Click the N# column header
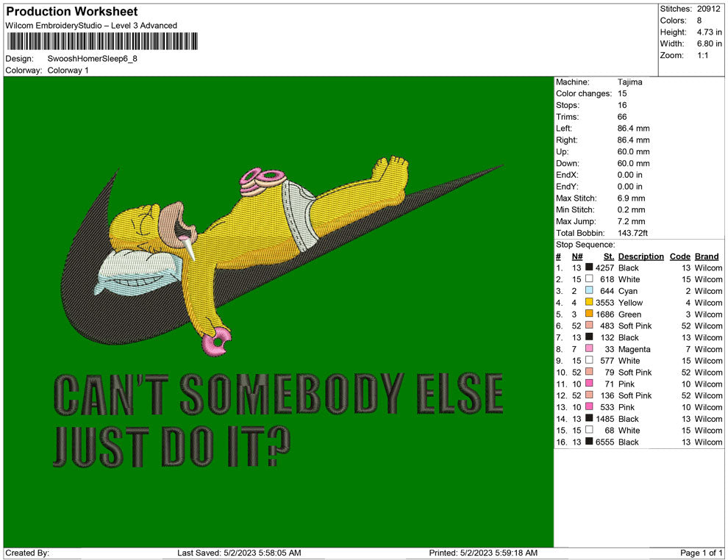The height and width of the screenshot is (560, 728). [577, 256]
